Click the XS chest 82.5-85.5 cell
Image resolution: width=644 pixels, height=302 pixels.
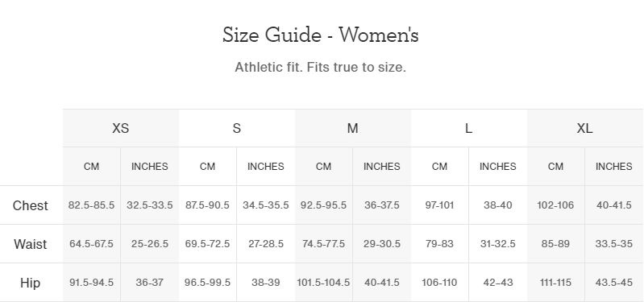pyautogui.click(x=92, y=205)
